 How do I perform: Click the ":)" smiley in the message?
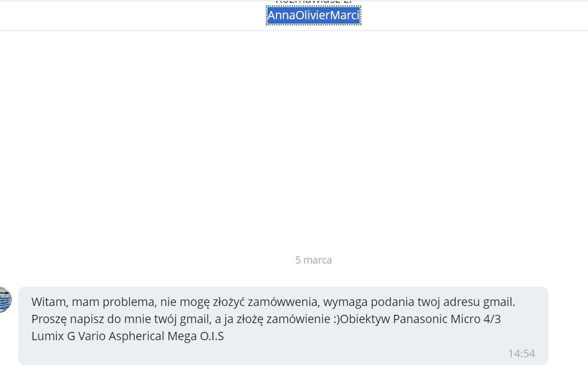pyautogui.click(x=334, y=320)
